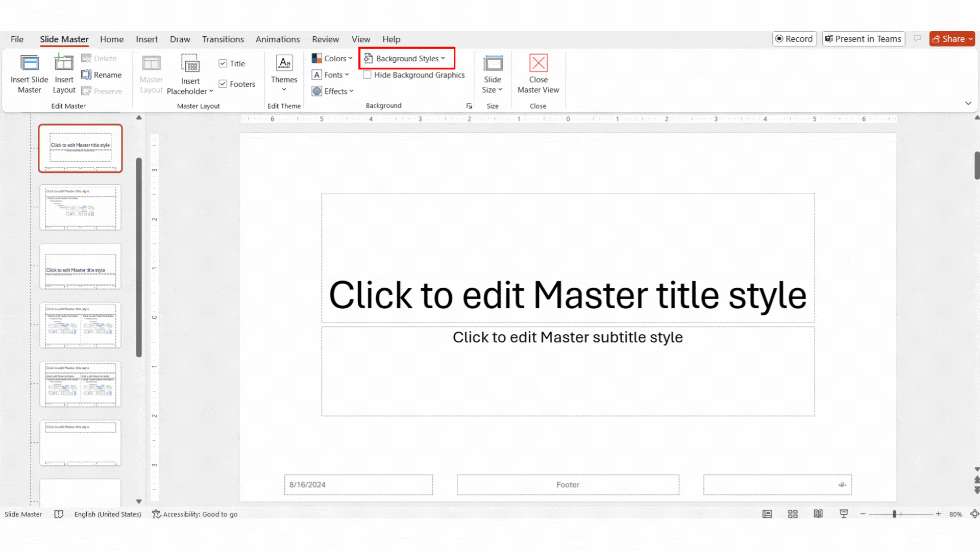Switch to the View menu

click(360, 39)
